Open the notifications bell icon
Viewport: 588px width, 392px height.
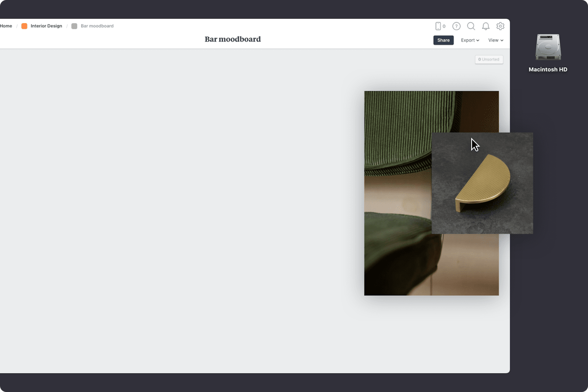coord(486,26)
